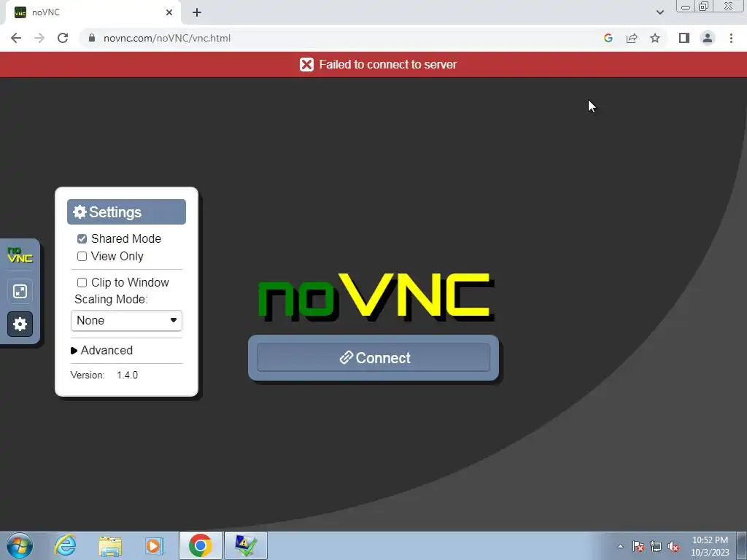Open the Chrome profile menu
Screen dimensions: 747x560
click(708, 38)
